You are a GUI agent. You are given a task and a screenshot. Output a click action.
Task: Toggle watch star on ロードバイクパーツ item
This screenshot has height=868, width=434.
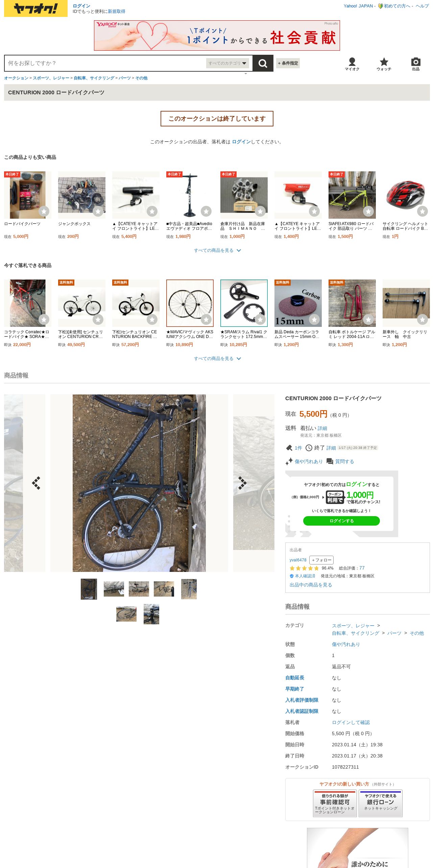point(44,211)
